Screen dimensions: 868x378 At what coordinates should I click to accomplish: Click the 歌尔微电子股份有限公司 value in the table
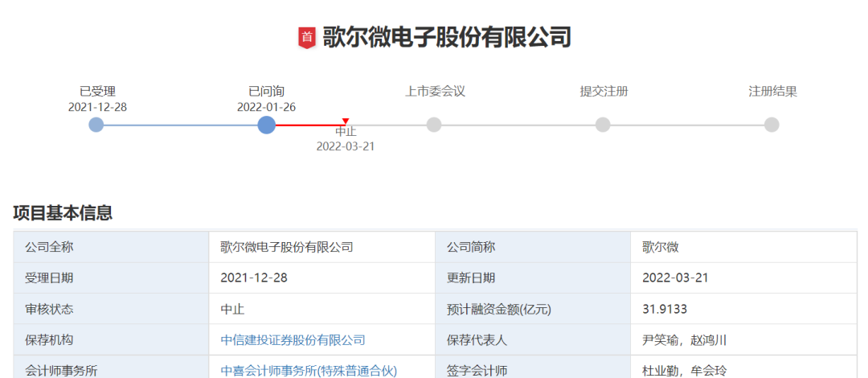287,247
